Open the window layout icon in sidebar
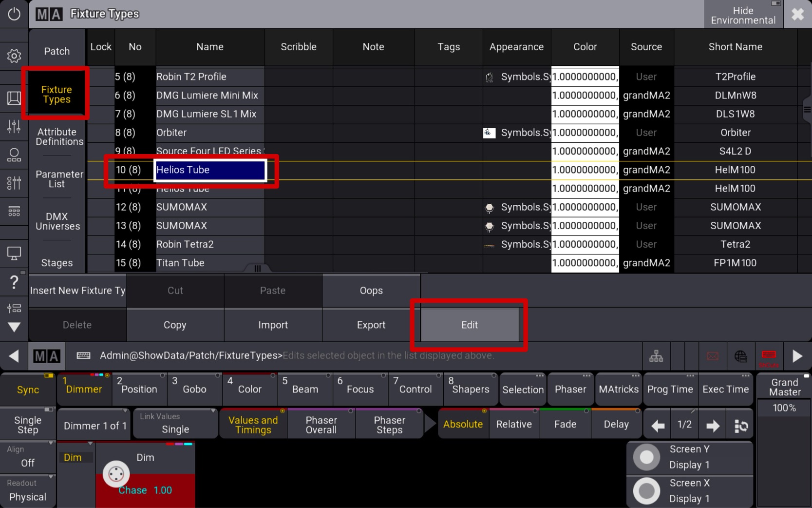The height and width of the screenshot is (508, 812). (14, 98)
